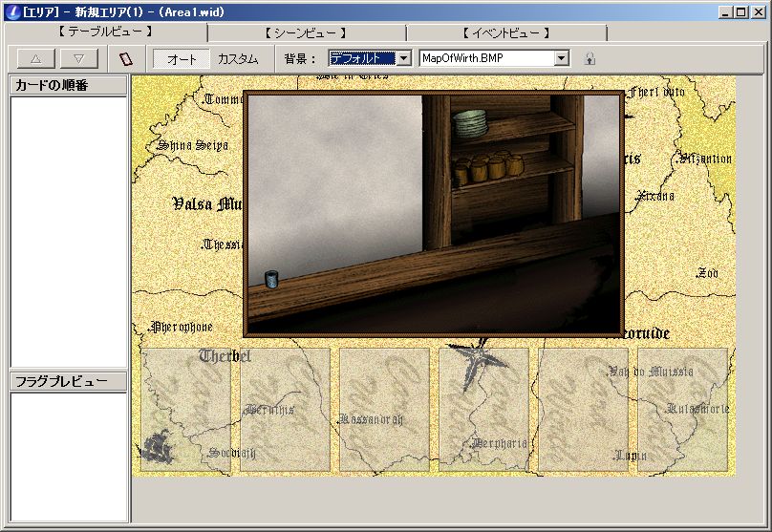Click the move-down triangle button

pos(78,58)
